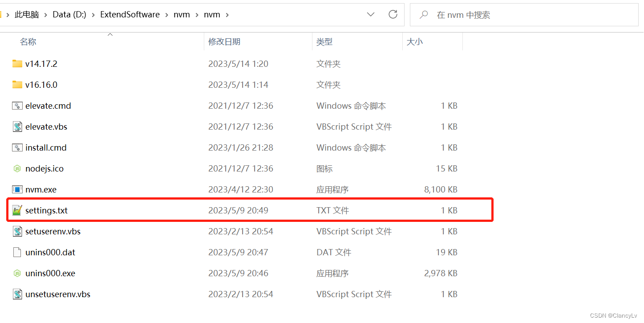Select the settings.txt file icon

point(17,210)
